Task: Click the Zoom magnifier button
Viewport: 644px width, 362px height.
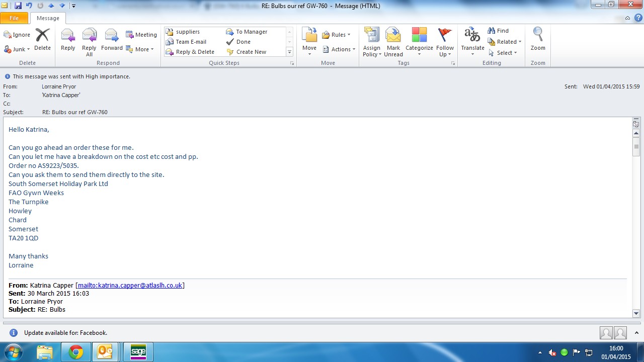Action: tap(538, 40)
